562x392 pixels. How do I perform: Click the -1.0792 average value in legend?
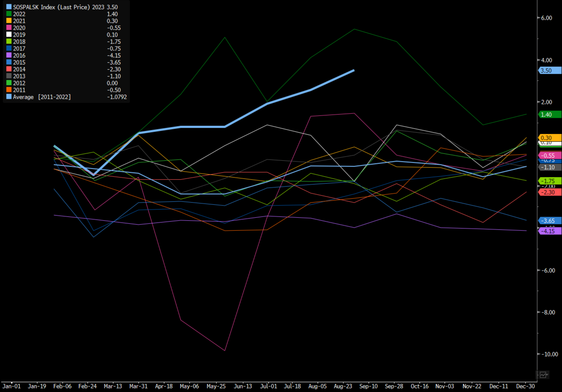(x=117, y=97)
